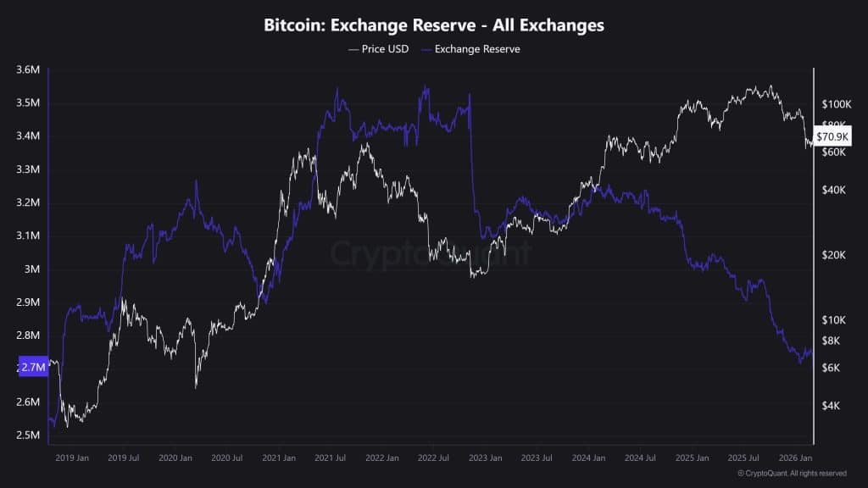Screen dimensions: 868x488
Task: Click the 2025 Jul date label
Action: coord(743,457)
